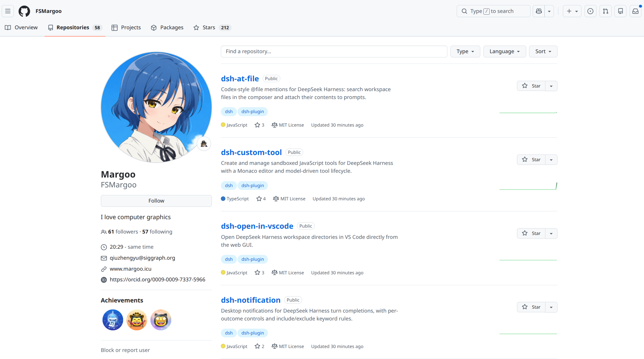View the 61 followers list
The height and width of the screenshot is (359, 644).
123,232
